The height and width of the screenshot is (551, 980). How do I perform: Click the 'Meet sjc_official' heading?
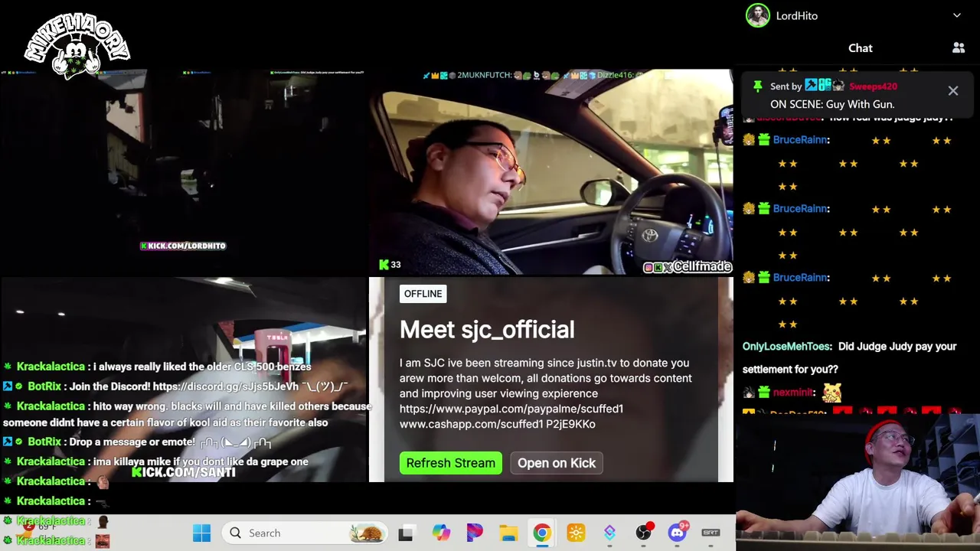(487, 330)
